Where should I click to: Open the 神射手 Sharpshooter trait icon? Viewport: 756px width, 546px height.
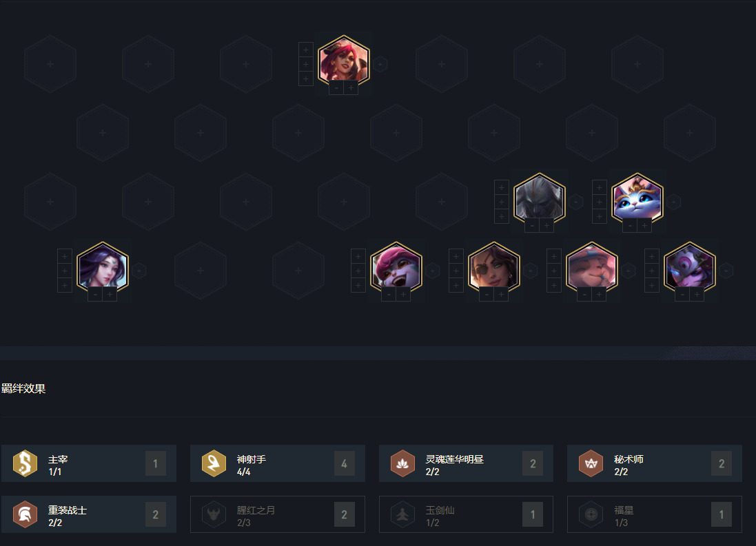pos(214,463)
